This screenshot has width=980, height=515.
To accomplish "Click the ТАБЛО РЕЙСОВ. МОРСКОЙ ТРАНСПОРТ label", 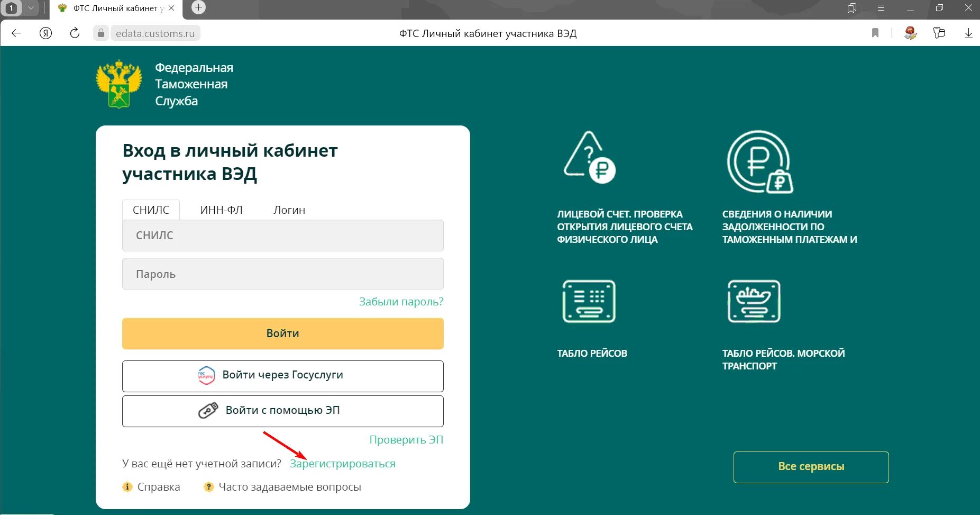I will (783, 359).
